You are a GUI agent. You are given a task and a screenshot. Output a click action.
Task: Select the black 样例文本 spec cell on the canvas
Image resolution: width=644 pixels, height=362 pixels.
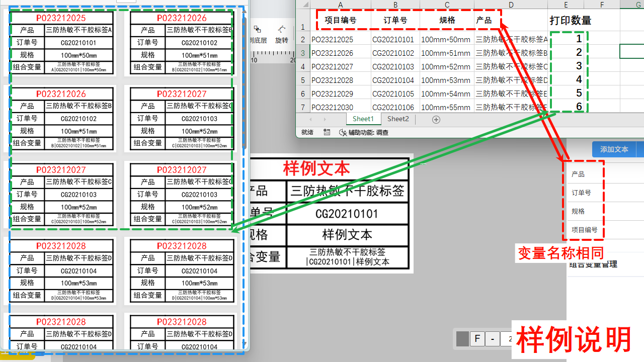(x=347, y=234)
